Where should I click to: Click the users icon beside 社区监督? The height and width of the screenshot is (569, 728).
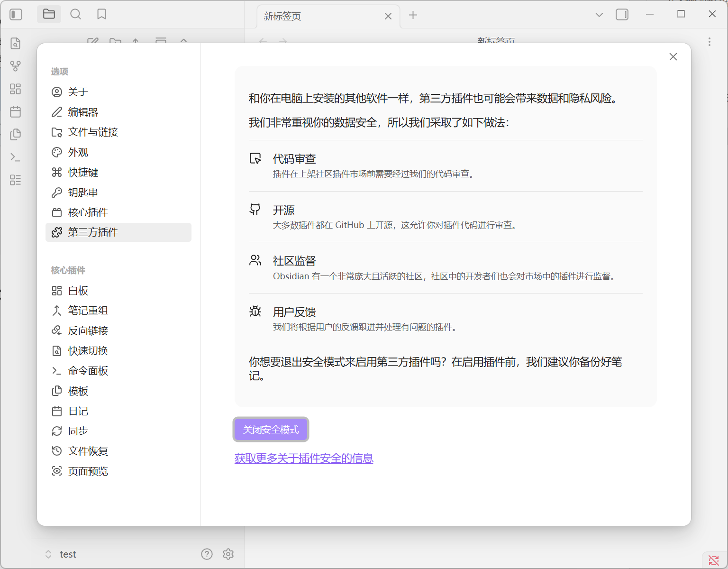(255, 260)
